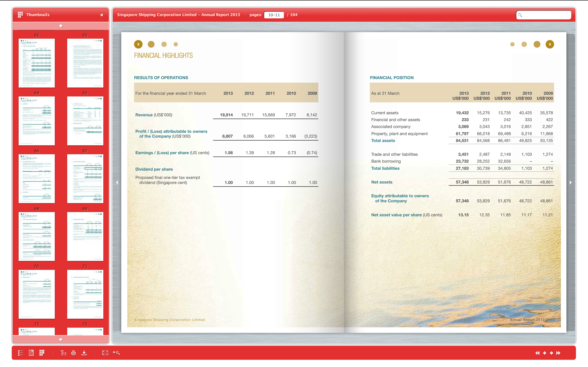The image size is (588, 367).
Task: Open the table of contents view
Action: pyautogui.click(x=21, y=353)
